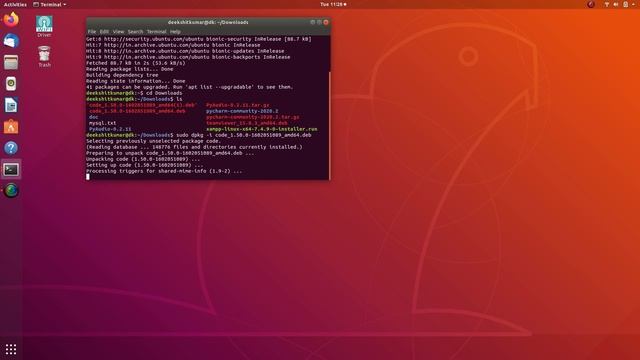The image size is (640, 360).
Task: Click the 'pycharm-community-2020.2.tar.gz' file name
Action: tap(253, 117)
